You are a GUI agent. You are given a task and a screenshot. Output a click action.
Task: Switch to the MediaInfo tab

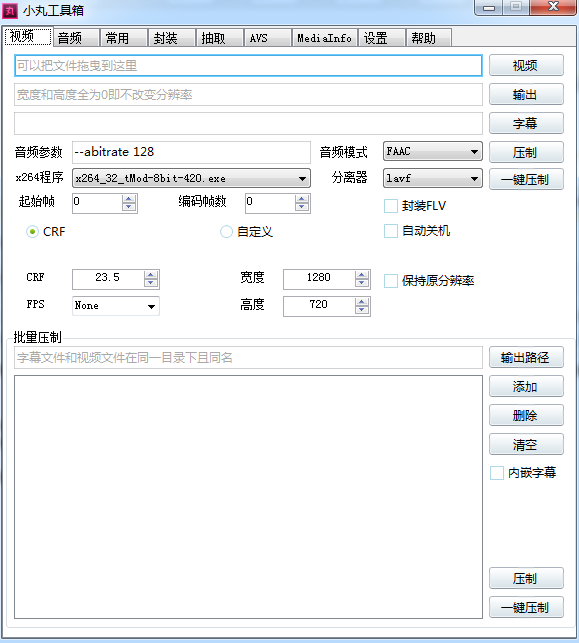pyautogui.click(x=324, y=38)
